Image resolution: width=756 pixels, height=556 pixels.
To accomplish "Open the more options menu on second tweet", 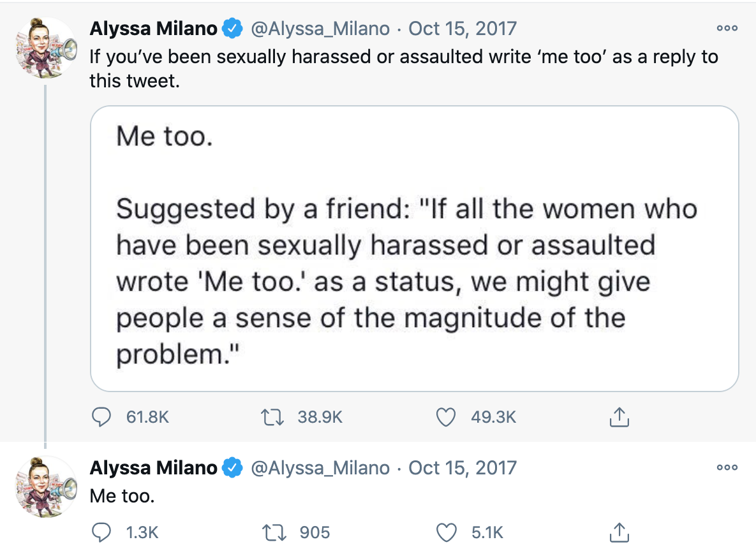I will coord(727,467).
